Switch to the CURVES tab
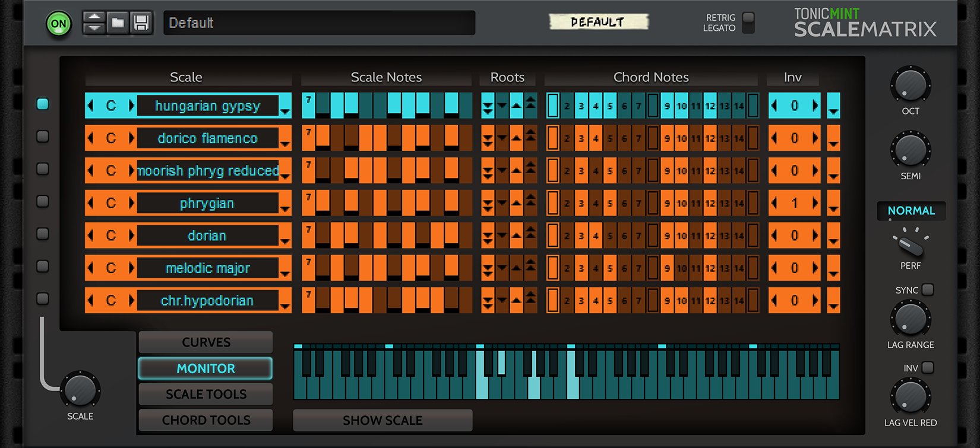 (x=206, y=342)
